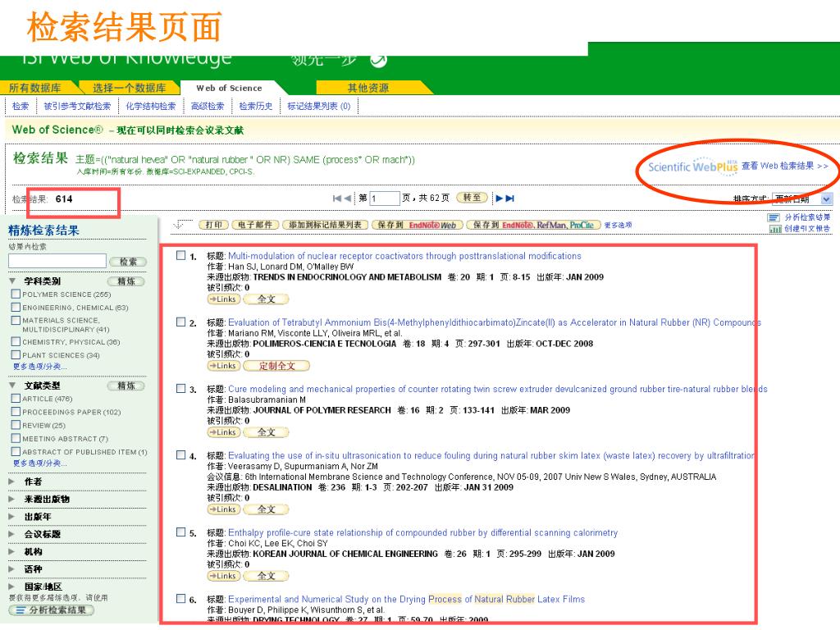Screen dimensions: 840x630
Task: Click 定制全文 button for result 2
Action: (276, 366)
